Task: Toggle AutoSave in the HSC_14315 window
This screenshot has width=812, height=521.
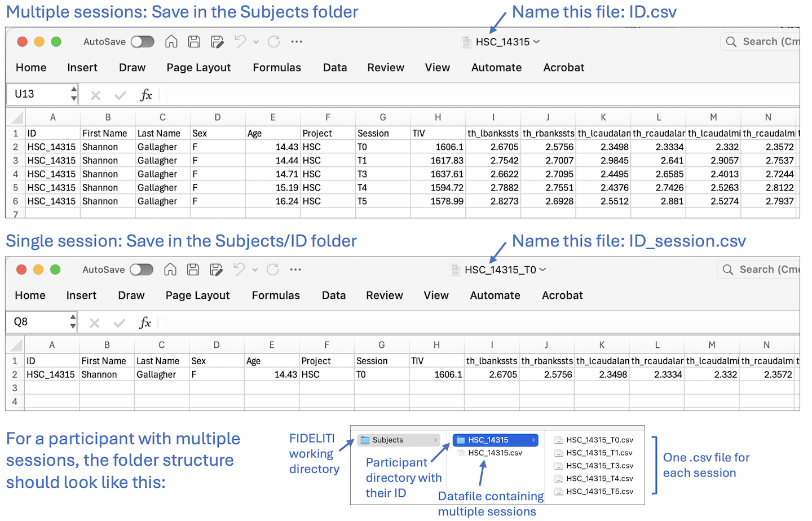Action: point(143,42)
